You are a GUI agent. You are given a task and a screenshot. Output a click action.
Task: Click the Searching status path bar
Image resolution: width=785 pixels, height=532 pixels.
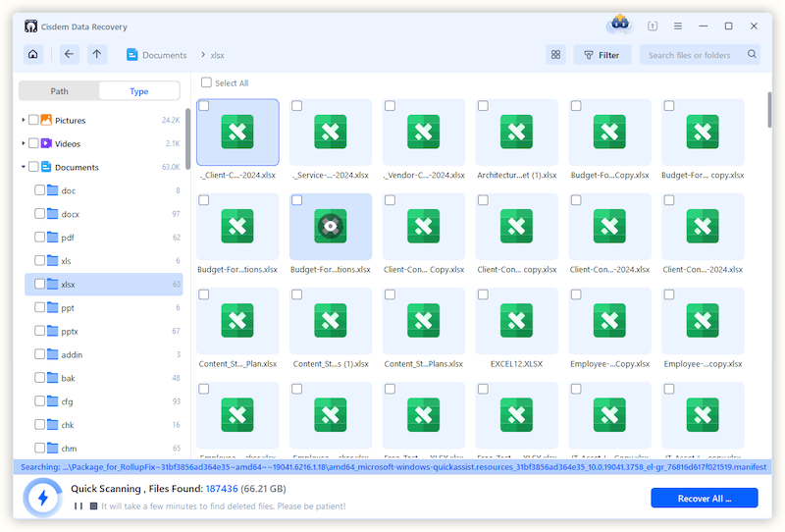[392, 467]
